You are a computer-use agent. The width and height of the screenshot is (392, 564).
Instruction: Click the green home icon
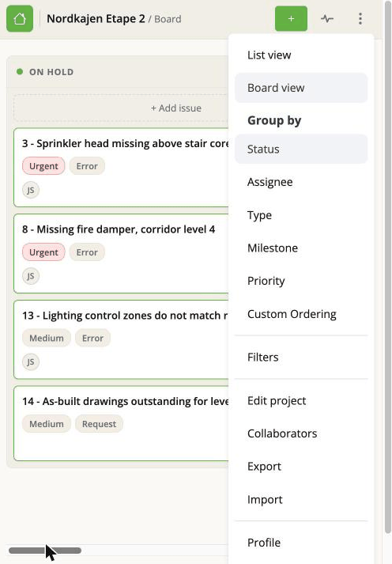pyautogui.click(x=20, y=19)
